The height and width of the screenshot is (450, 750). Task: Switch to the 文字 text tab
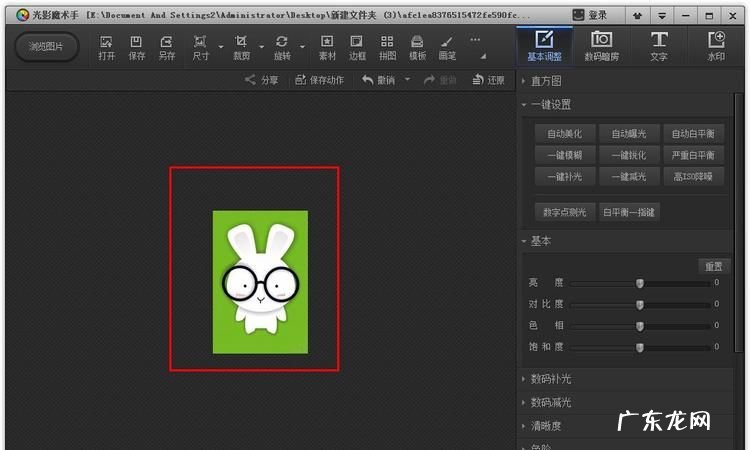tap(659, 46)
